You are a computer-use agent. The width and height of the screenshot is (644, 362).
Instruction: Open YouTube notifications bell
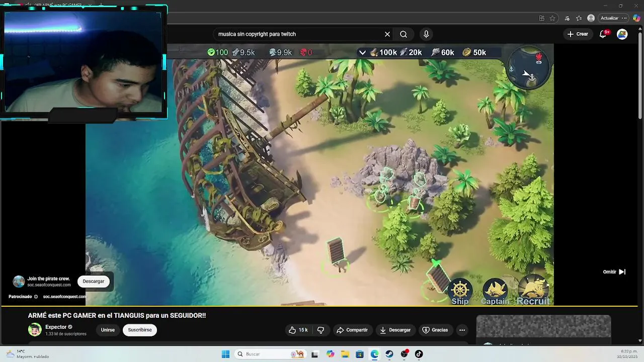pyautogui.click(x=603, y=34)
